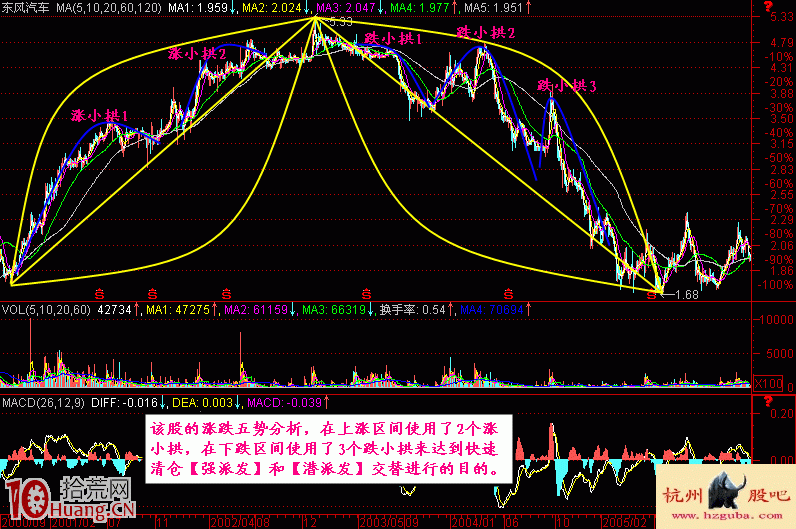Select the 跌小拱1 annotation
Image resolution: width=796 pixels, height=529 pixels.
coord(393,38)
